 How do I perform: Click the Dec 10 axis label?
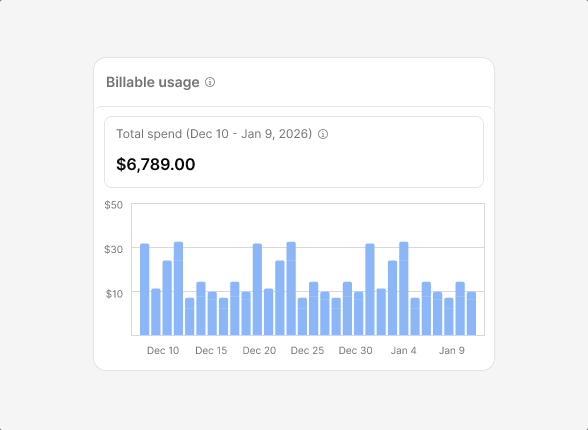point(163,351)
